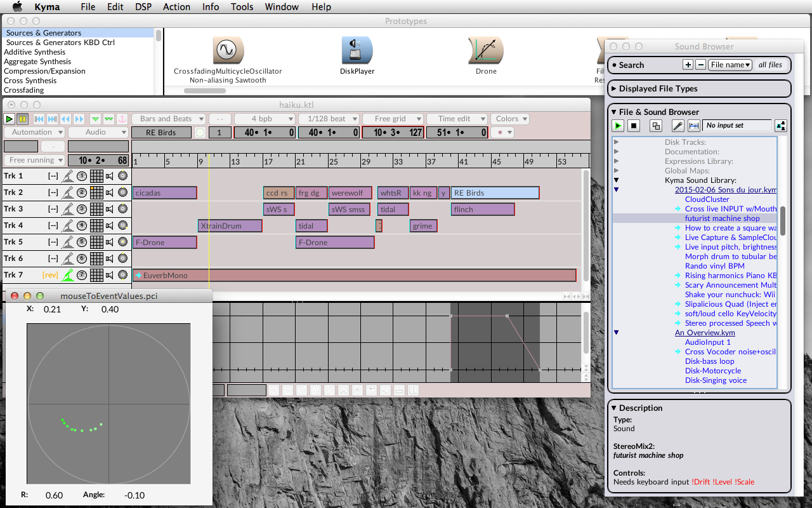Click the Trk 3 numbered output circle

[82, 209]
